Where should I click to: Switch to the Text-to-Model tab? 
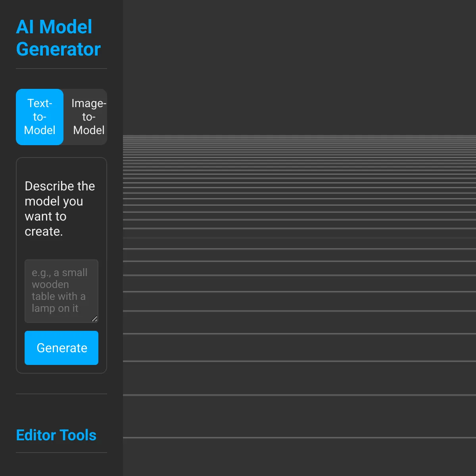(40, 117)
